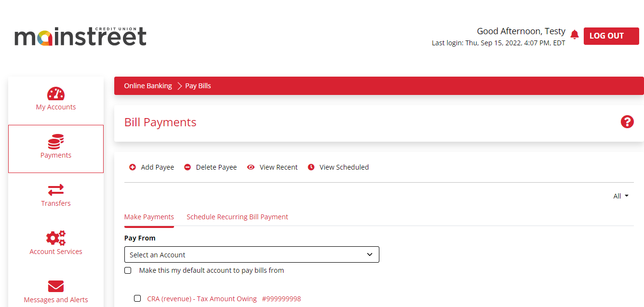Open Online Banking breadcrumb link

(x=148, y=85)
